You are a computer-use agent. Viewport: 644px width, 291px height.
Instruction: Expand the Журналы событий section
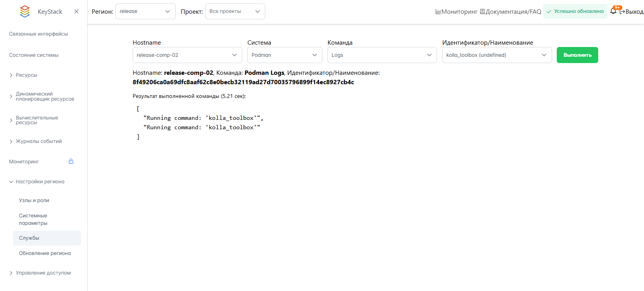pyautogui.click(x=38, y=141)
